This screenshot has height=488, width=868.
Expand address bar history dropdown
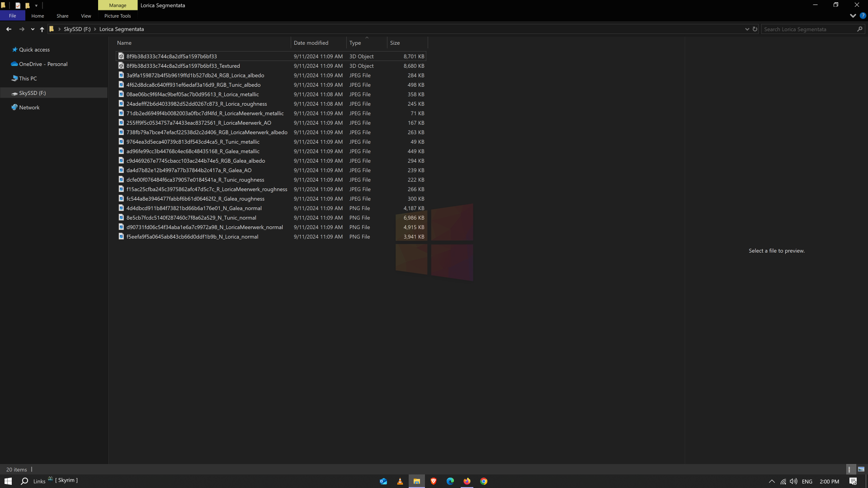747,29
